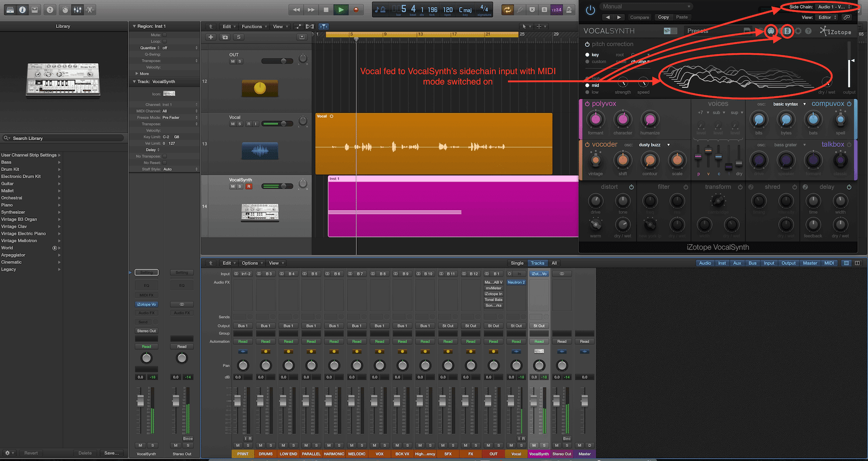Screen dimensions: 868x461
Task: Add a new track with plus button
Action: 211,37
